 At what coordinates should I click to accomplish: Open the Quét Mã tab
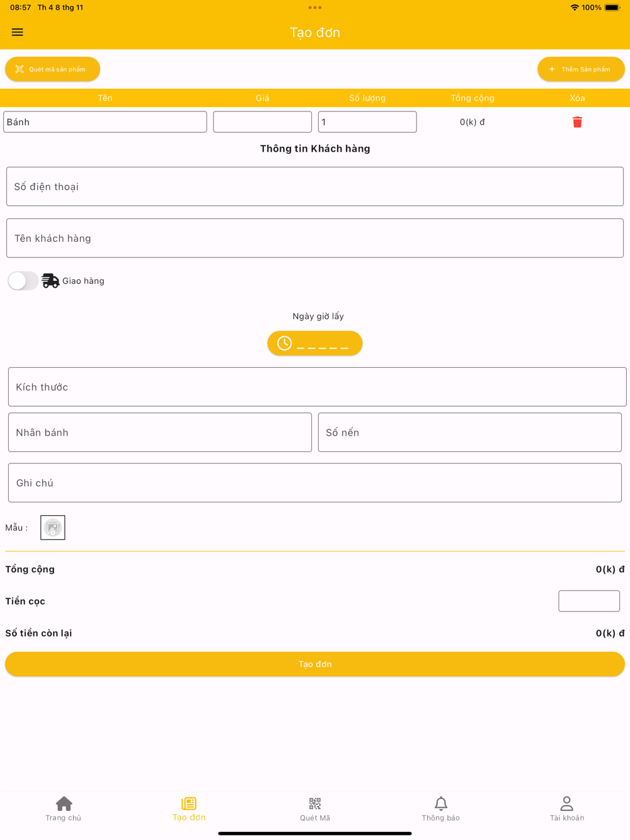[x=315, y=809]
